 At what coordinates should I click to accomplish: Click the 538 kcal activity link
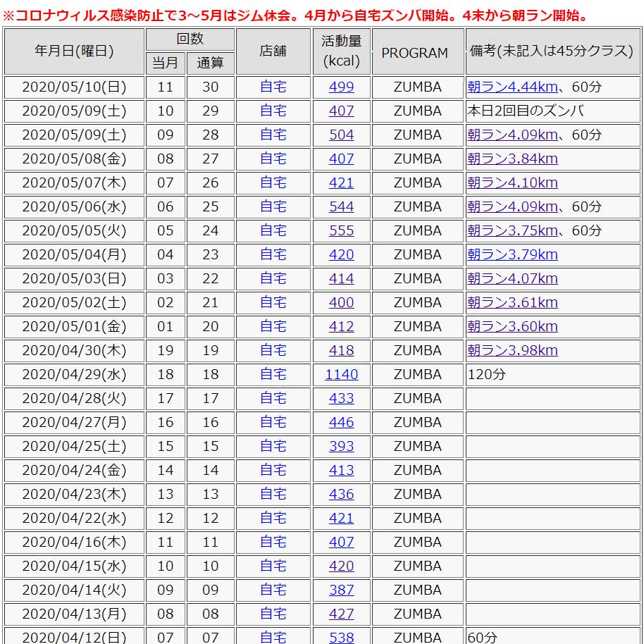pyautogui.click(x=341, y=638)
